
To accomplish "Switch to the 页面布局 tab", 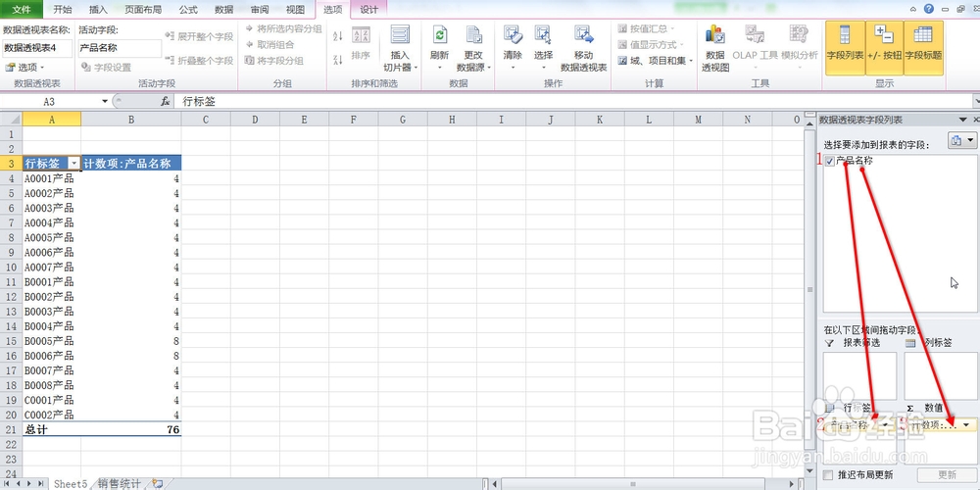I will [143, 10].
